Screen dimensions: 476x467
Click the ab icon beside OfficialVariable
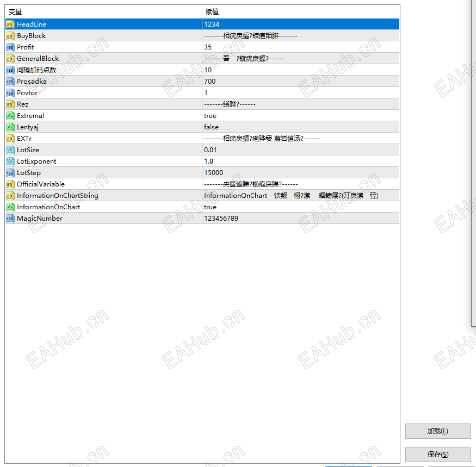tap(9, 184)
